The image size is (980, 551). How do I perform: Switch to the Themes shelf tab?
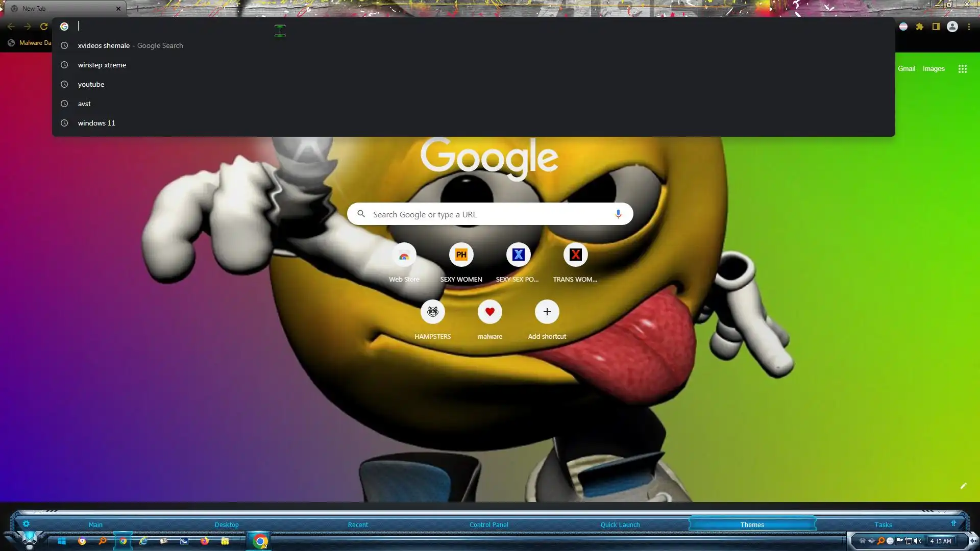click(x=752, y=524)
